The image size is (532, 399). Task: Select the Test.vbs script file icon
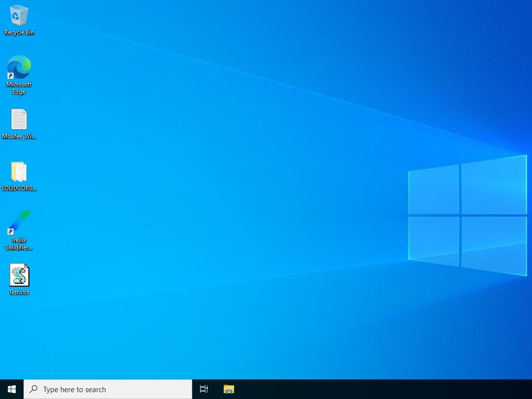pyautogui.click(x=19, y=275)
